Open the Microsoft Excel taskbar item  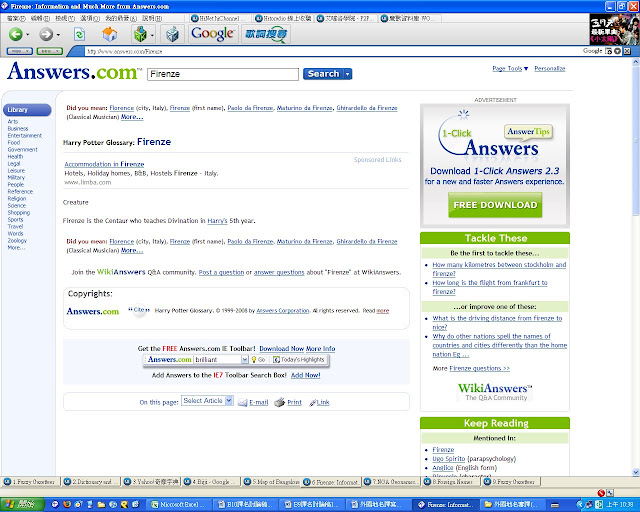click(x=178, y=505)
